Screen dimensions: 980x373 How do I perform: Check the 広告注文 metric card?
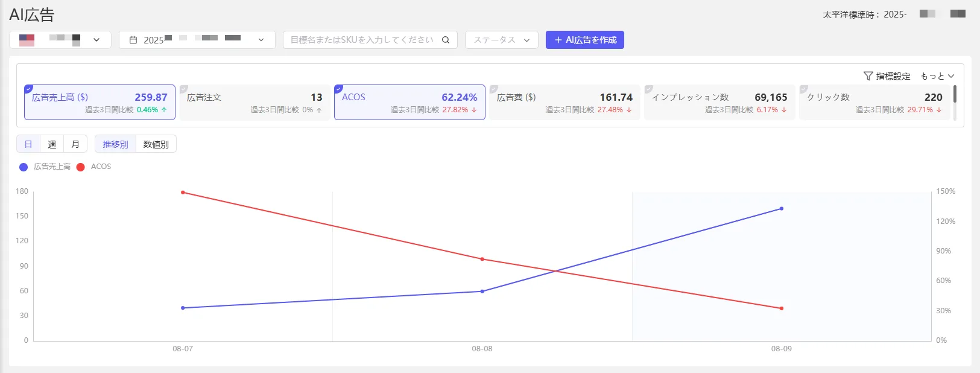point(184,89)
